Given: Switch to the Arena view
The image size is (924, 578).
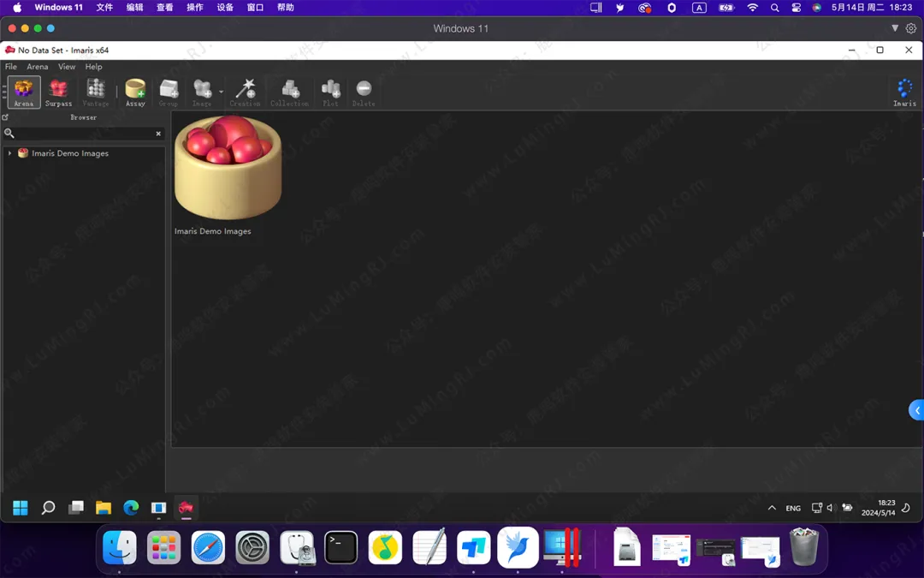Looking at the screenshot, I should click(24, 92).
